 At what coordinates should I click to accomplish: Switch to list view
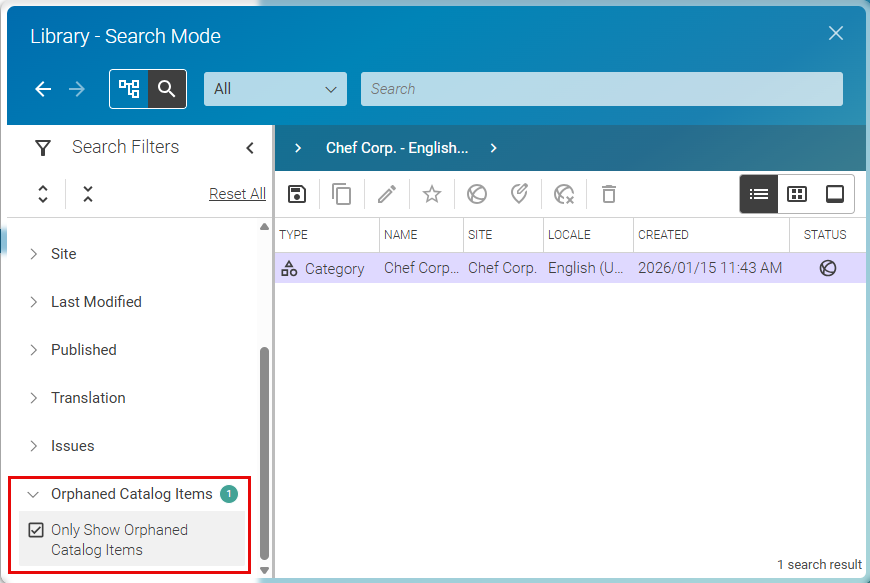[x=759, y=194]
